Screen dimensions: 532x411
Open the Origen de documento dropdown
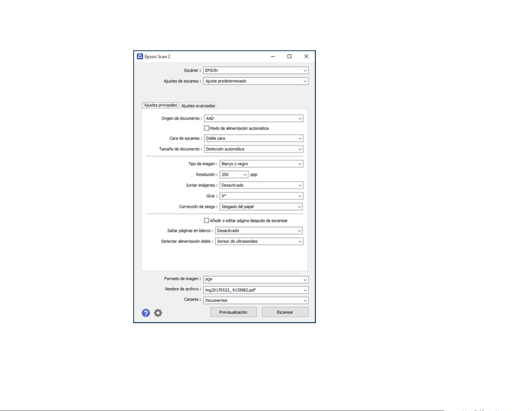254,118
